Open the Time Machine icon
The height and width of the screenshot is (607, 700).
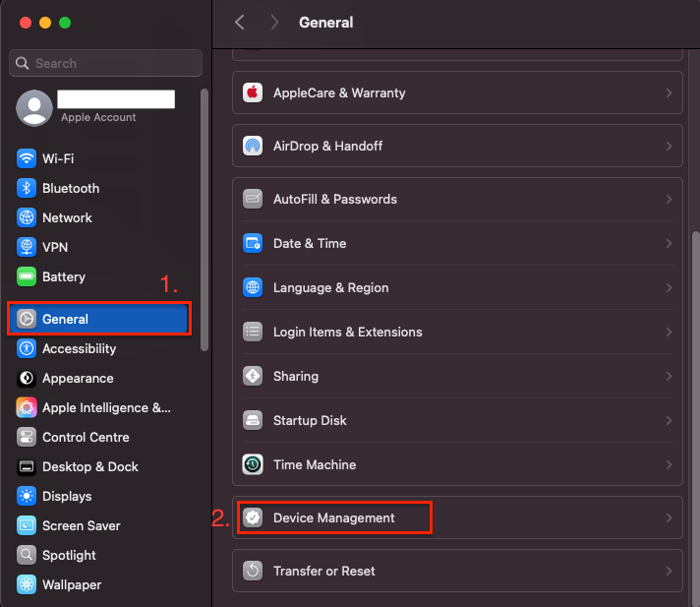click(253, 464)
